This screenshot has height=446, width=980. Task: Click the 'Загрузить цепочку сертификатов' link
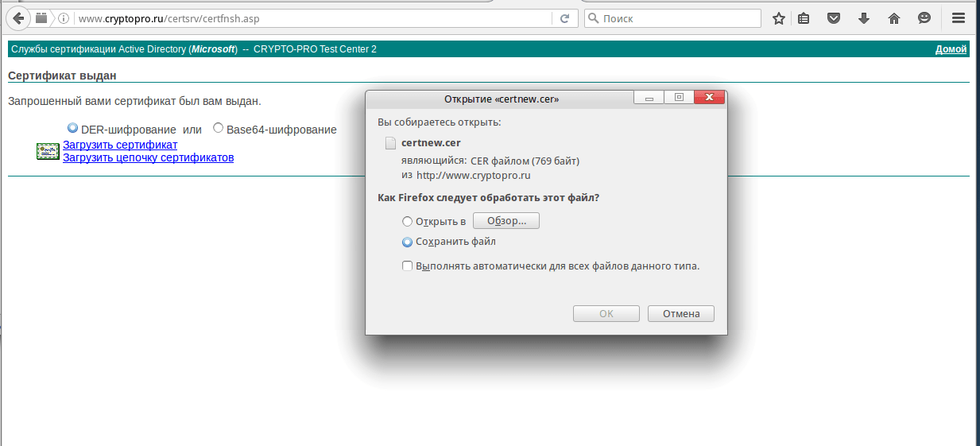(148, 157)
